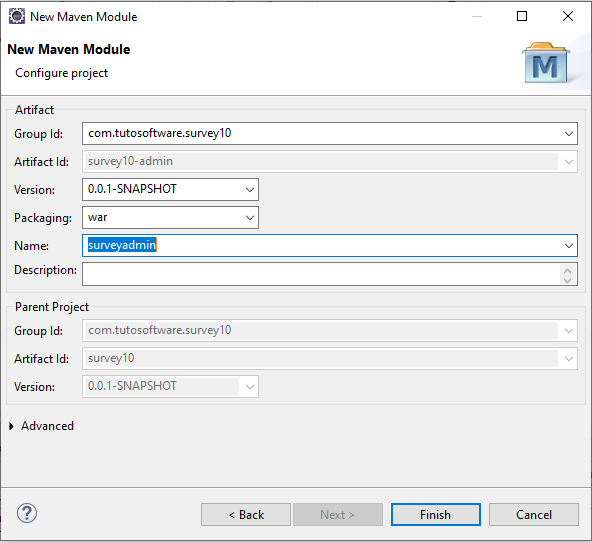Click the Eclipse icon in the title bar

[17, 17]
